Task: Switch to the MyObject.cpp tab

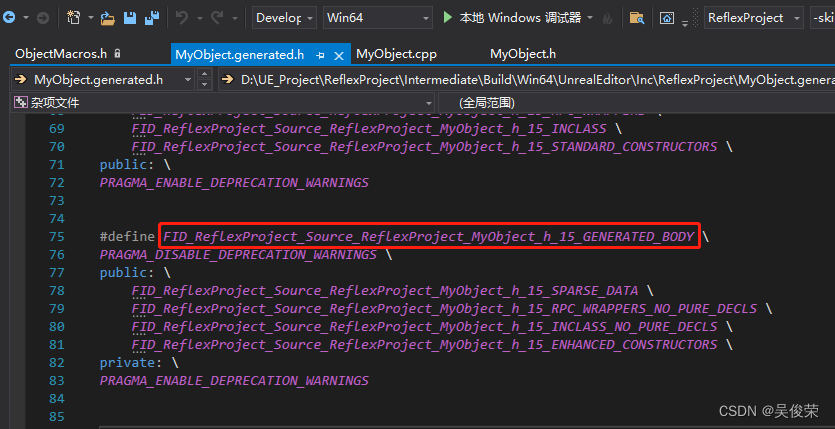Action: point(397,54)
